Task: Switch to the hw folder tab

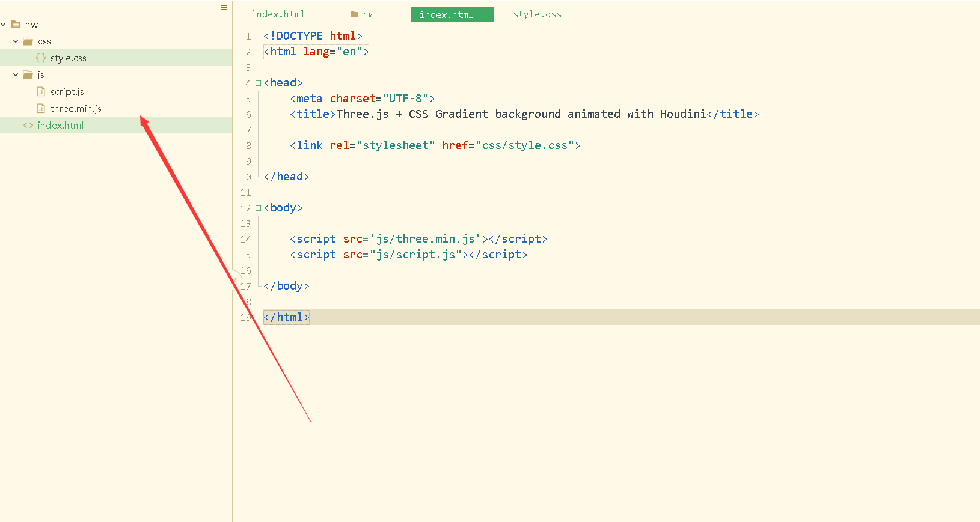Action: coord(363,14)
